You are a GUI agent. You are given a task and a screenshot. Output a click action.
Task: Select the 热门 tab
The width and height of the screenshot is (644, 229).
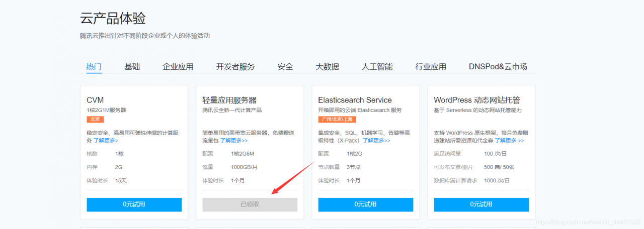[94, 67]
